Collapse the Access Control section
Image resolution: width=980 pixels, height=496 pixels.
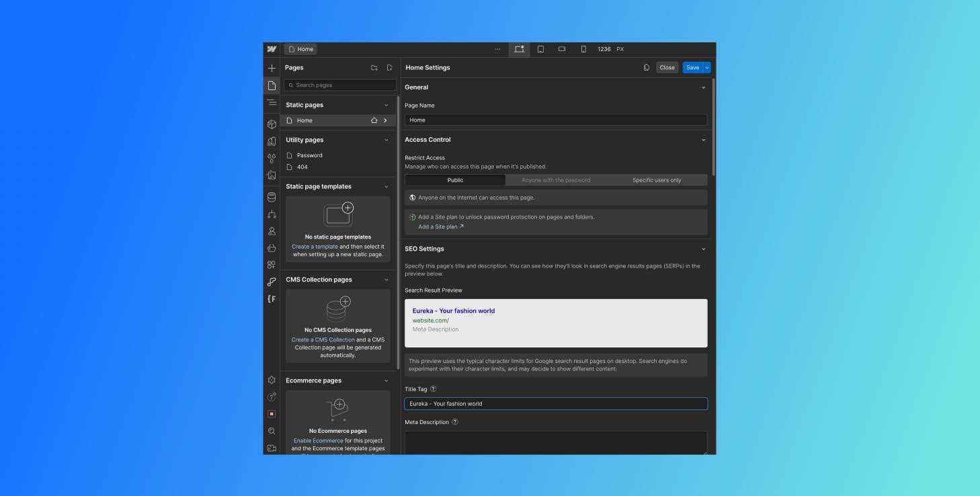point(704,140)
